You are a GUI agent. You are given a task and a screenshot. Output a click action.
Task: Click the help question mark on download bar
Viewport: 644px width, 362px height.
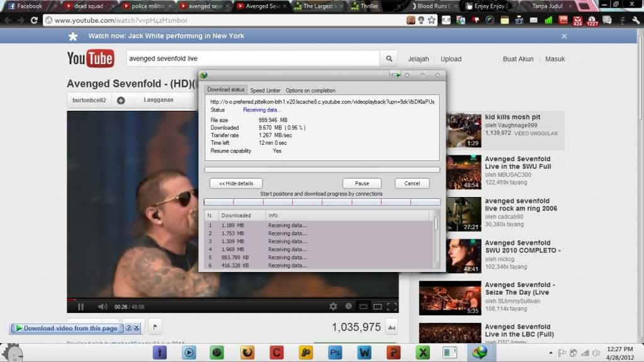click(128, 328)
